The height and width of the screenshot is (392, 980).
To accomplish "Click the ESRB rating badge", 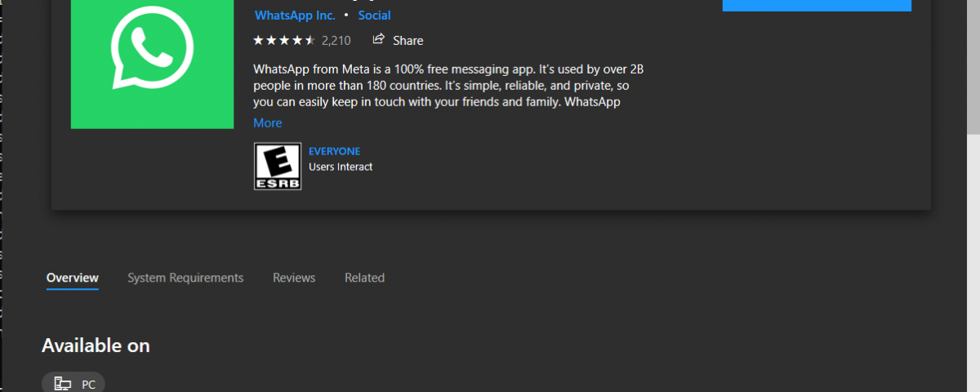I will tap(278, 167).
